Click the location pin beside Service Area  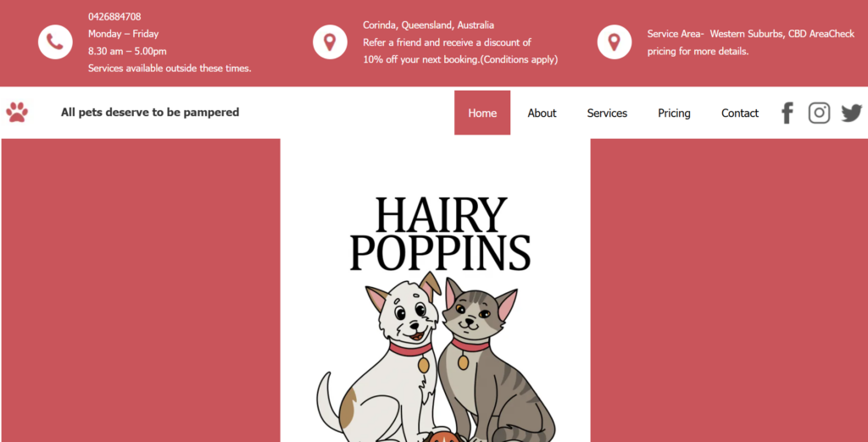(x=614, y=42)
